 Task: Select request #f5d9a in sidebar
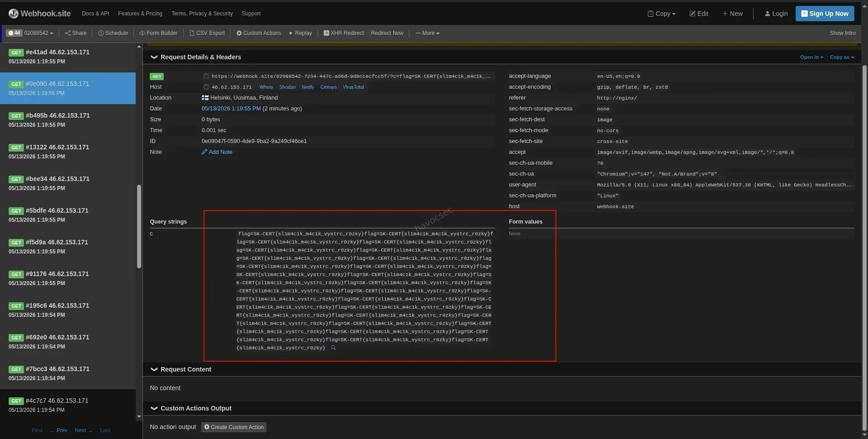(68, 247)
